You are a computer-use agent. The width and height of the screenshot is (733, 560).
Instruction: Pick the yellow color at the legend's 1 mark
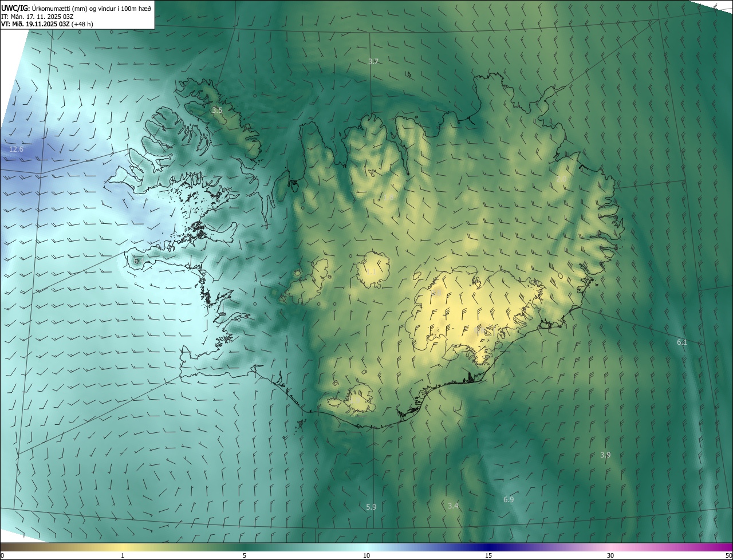pyautogui.click(x=123, y=547)
